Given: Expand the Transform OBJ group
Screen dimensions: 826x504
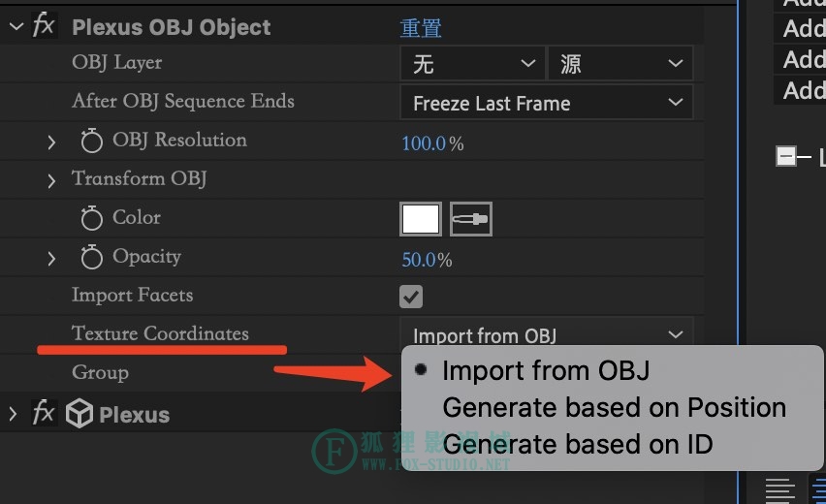Looking at the screenshot, I should click(51, 180).
